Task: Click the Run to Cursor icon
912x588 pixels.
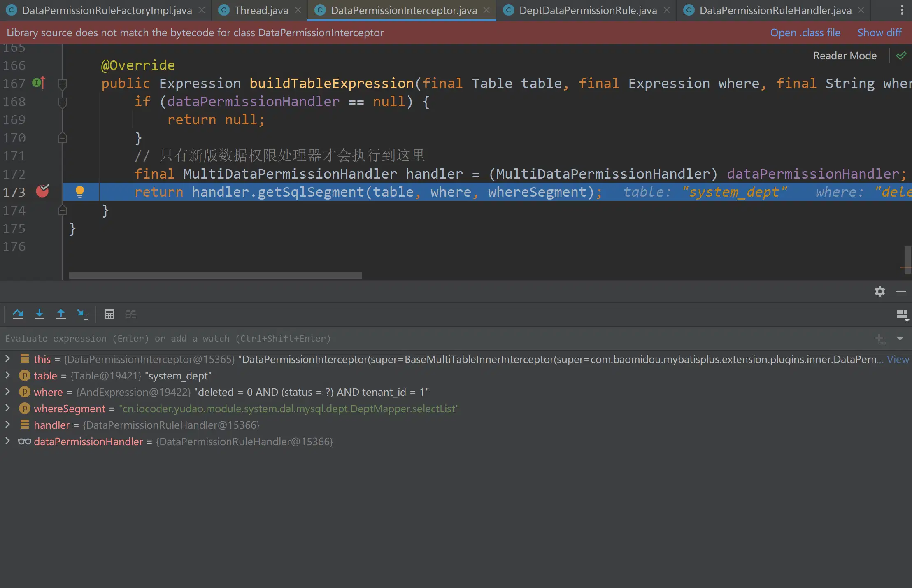Action: coord(82,314)
